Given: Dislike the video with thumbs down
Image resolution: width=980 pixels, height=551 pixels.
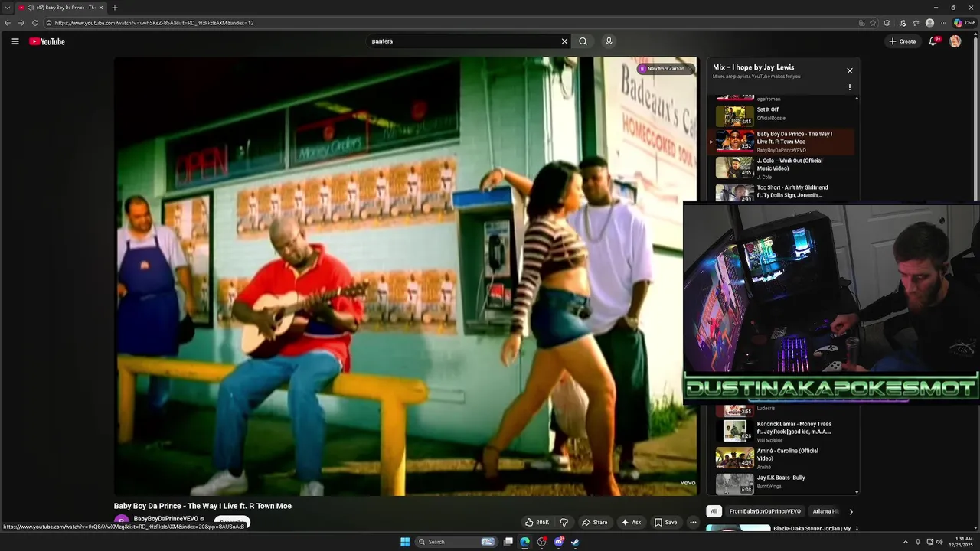Looking at the screenshot, I should (x=564, y=523).
